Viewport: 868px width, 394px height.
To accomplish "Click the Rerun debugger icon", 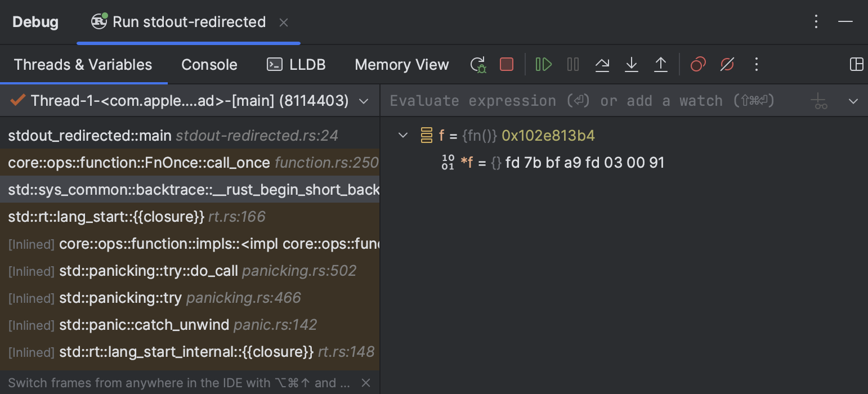I will click(477, 64).
